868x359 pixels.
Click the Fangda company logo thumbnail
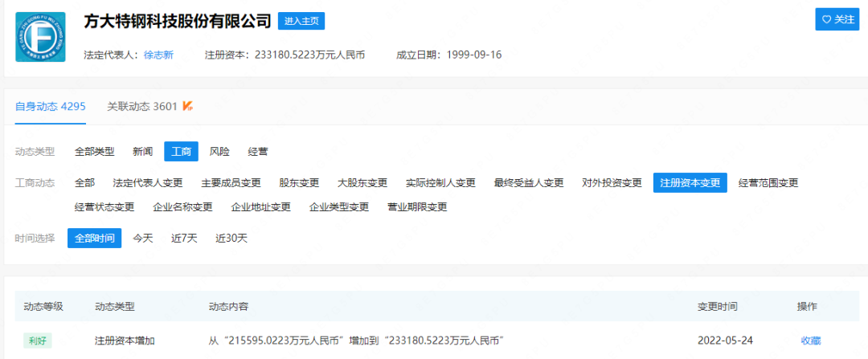(x=40, y=37)
